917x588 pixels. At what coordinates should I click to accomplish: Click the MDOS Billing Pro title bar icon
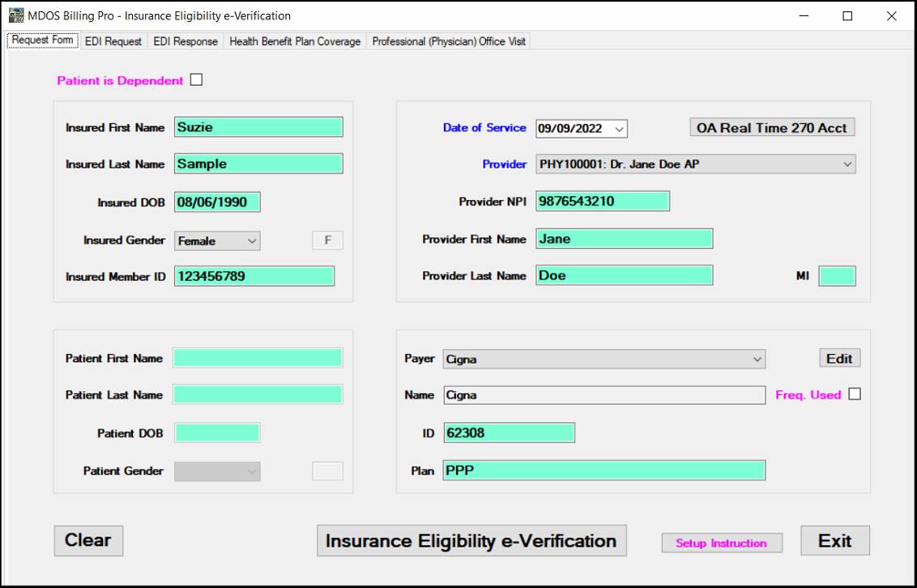point(15,15)
